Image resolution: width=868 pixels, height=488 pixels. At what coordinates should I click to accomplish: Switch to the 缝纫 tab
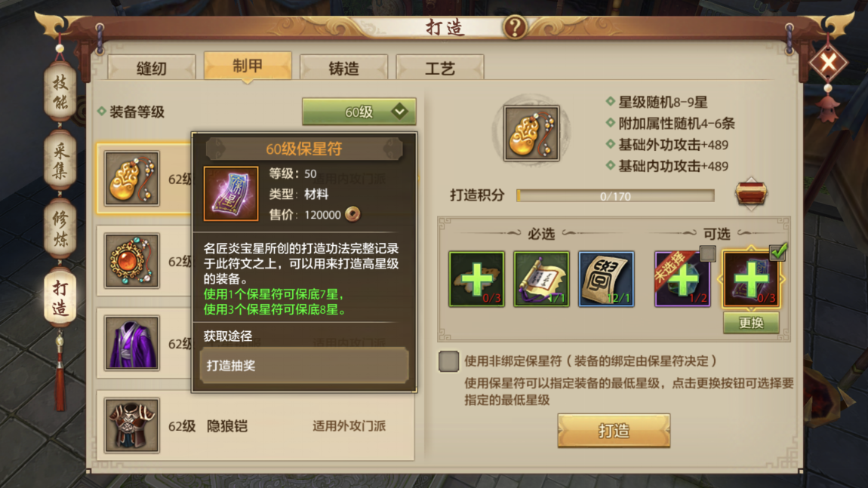[x=151, y=67]
